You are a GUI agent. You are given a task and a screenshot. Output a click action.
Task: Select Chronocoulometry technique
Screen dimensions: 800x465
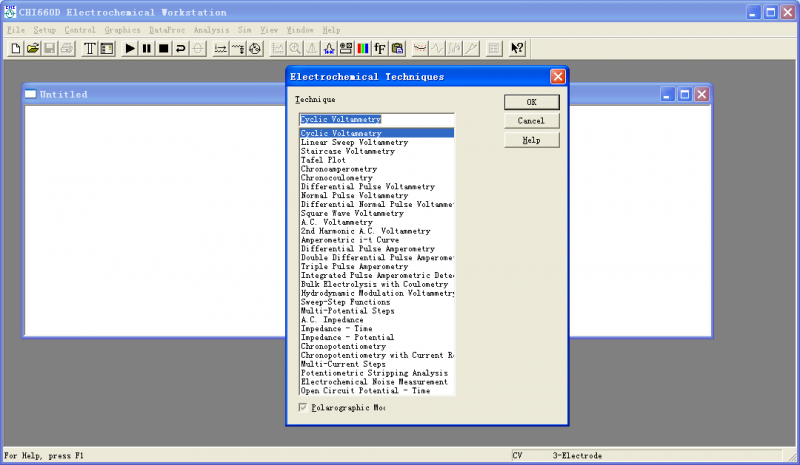[377, 178]
